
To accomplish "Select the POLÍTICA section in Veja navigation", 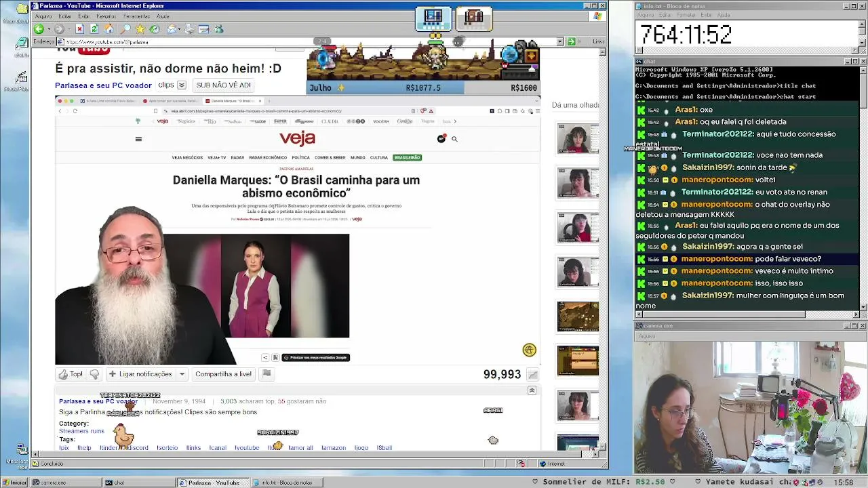I will coord(300,157).
